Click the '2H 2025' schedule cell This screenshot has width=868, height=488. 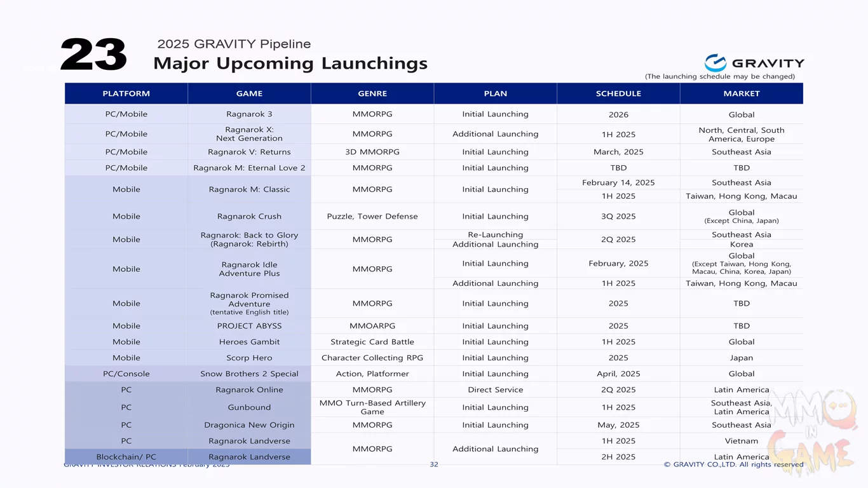click(618, 457)
